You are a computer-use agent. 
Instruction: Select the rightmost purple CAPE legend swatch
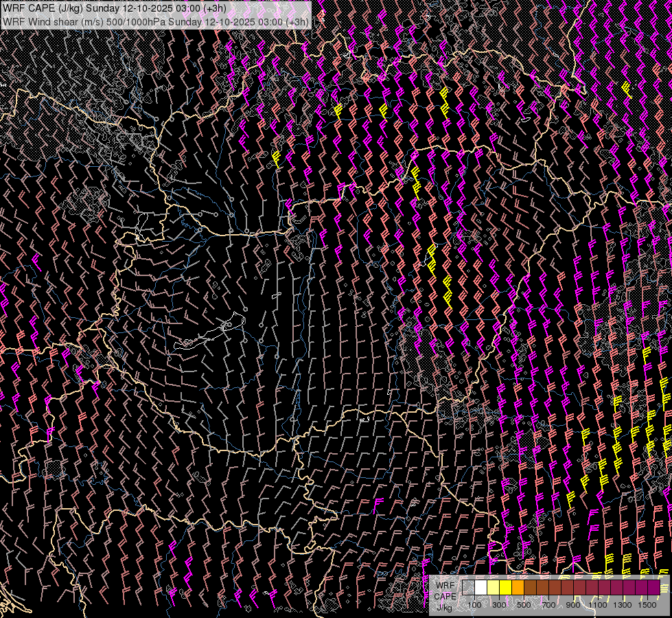[x=653, y=588]
